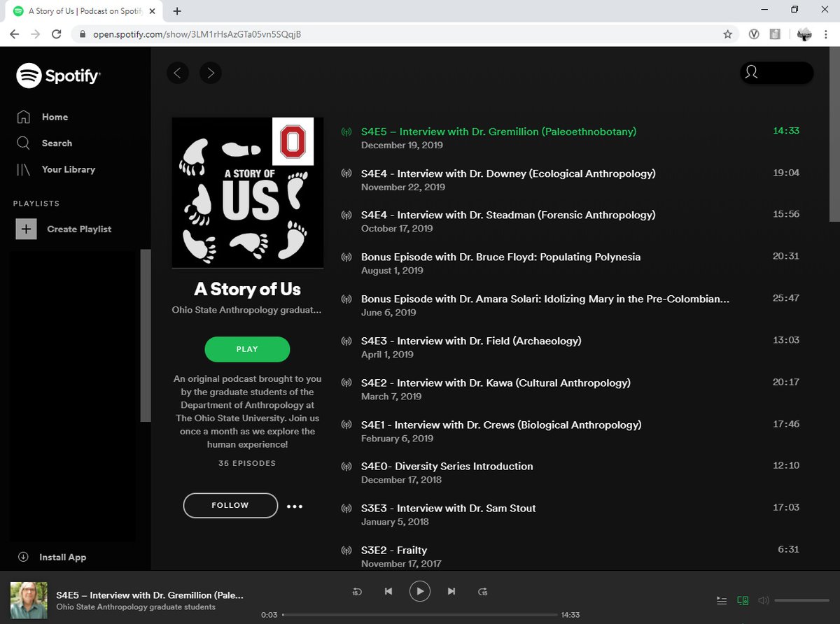The height and width of the screenshot is (624, 840).
Task: Go to Home in sidebar
Action: 42,117
